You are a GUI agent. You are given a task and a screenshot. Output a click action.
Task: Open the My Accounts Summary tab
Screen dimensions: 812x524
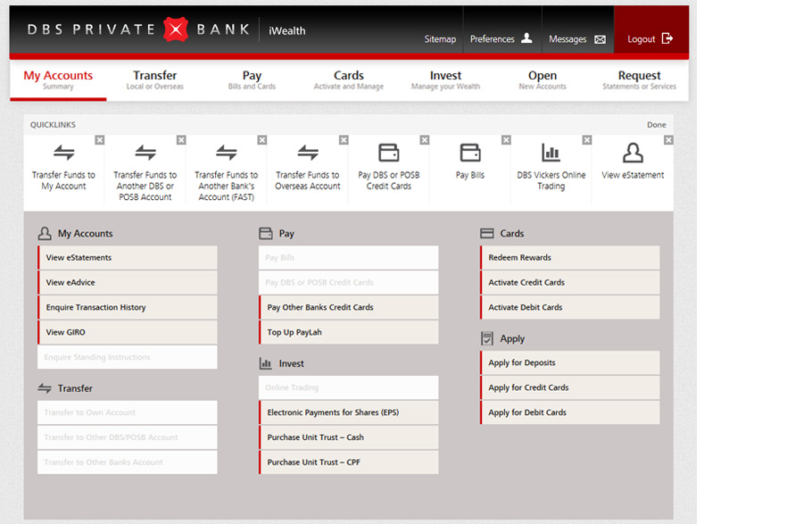click(x=58, y=79)
